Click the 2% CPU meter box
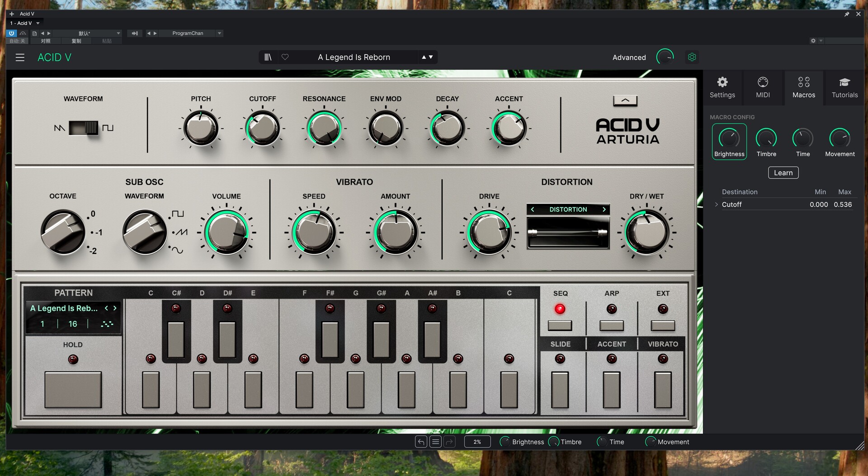 [x=477, y=442]
